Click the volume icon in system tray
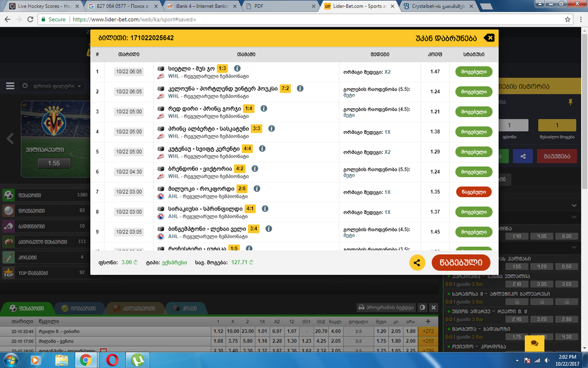Viewport: 588px width, 368px height. click(x=547, y=361)
